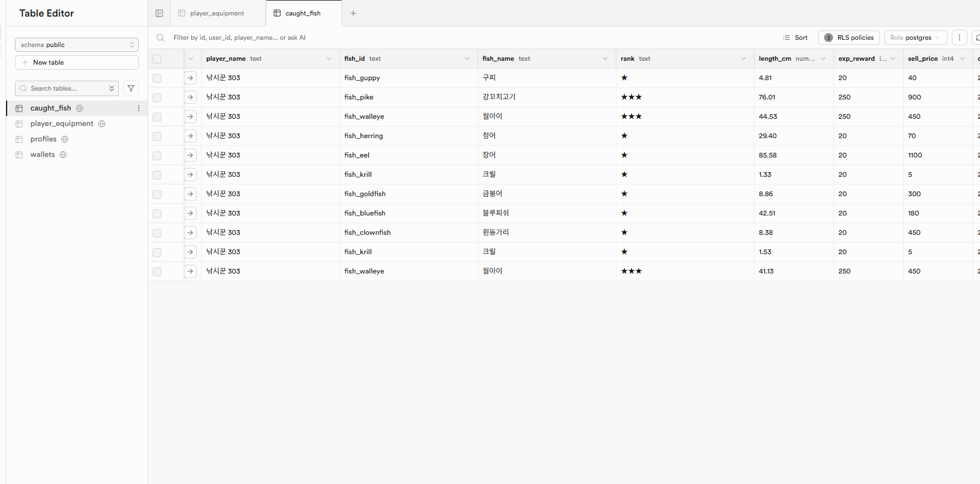The height and width of the screenshot is (484, 980).
Task: Expand row fish_eel with arrow icon
Action: coord(190,155)
